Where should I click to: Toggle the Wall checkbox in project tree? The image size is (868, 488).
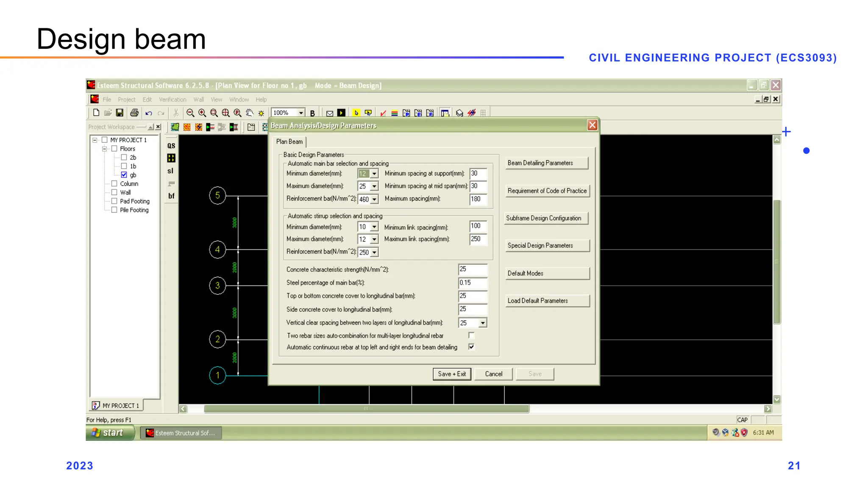114,192
